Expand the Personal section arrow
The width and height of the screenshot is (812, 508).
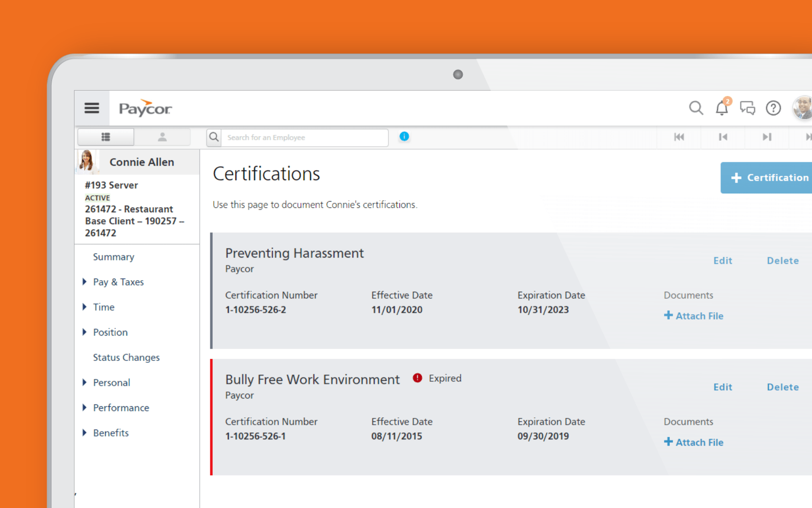[84, 382]
